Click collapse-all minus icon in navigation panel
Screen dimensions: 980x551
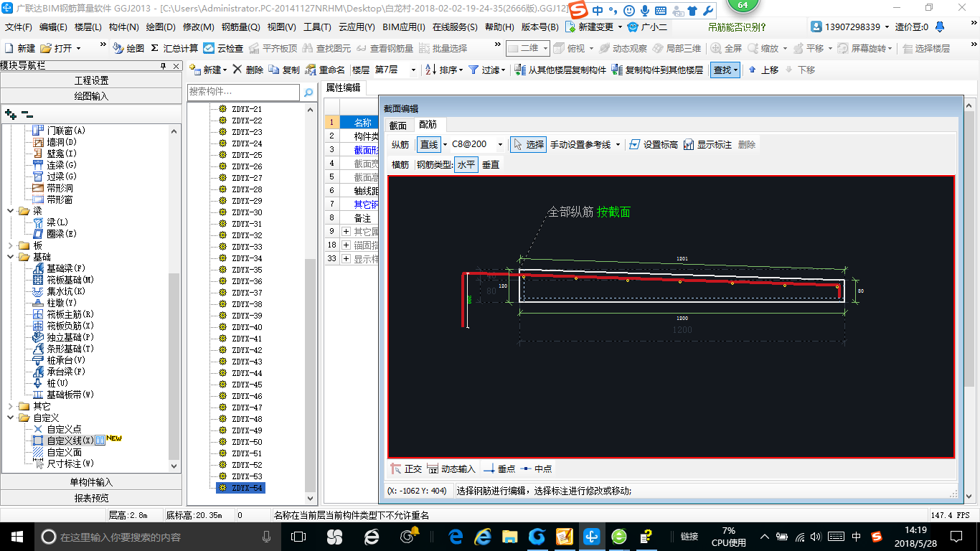pyautogui.click(x=27, y=114)
